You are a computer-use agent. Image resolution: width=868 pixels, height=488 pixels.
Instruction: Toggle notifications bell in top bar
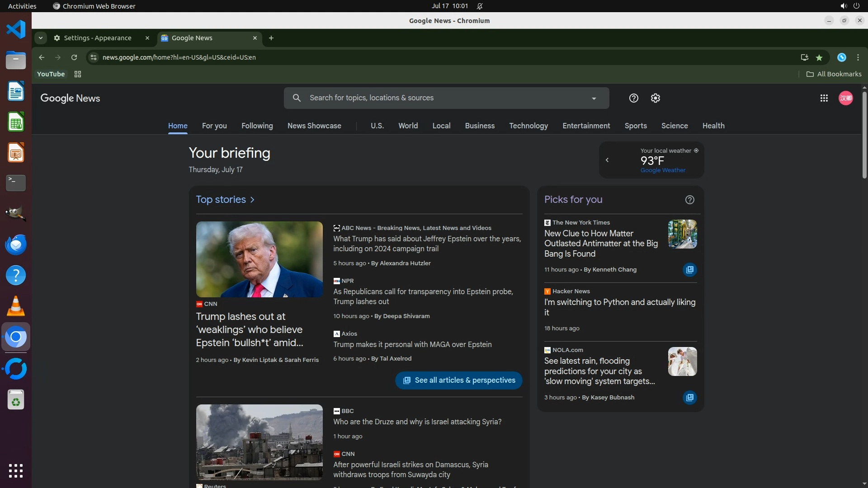(x=480, y=6)
